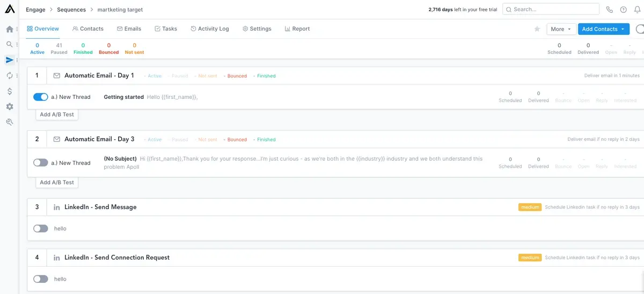Open the notifications bell icon
Screen dimensions: 644x294
[x=637, y=10]
